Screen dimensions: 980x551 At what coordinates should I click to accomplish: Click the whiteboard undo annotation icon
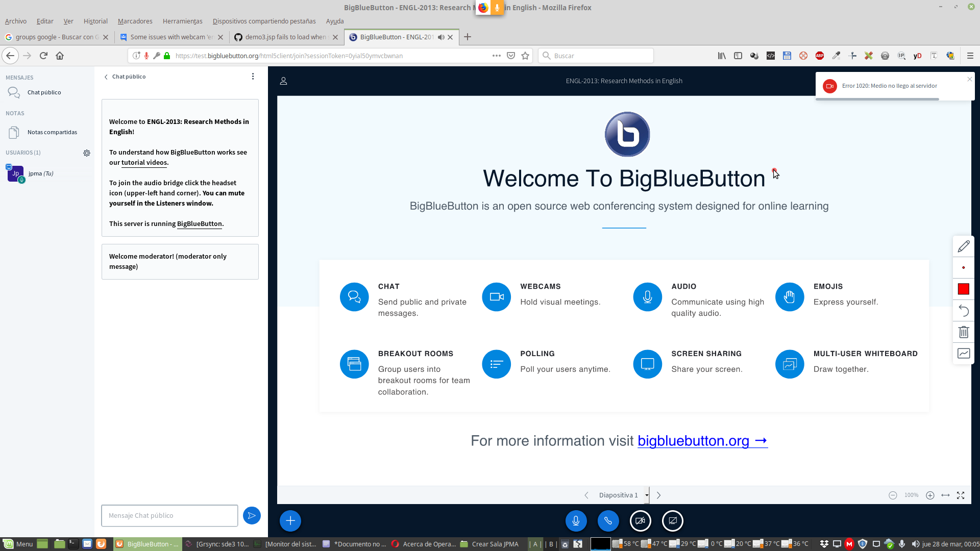point(963,310)
